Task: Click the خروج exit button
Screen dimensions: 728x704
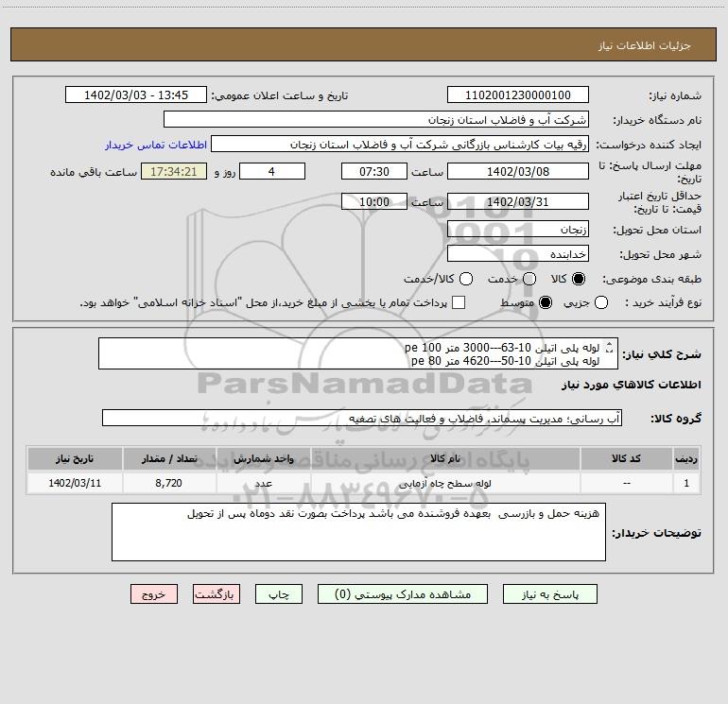Action: (154, 594)
